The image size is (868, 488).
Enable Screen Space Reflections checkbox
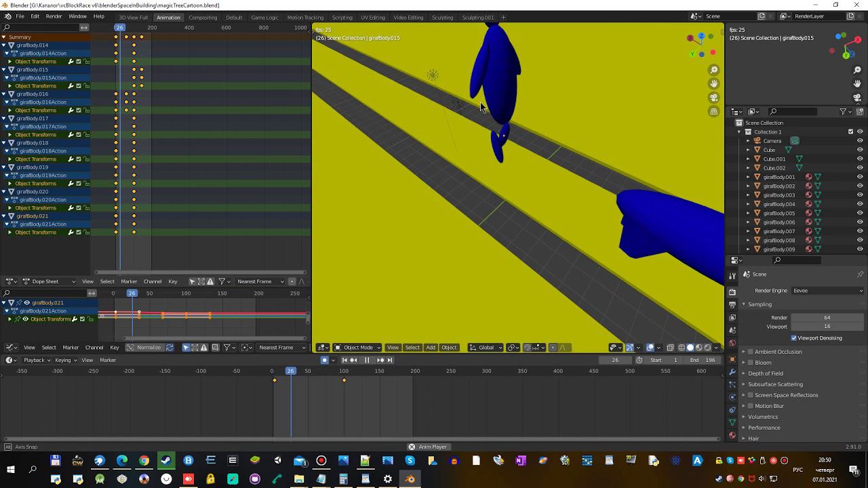(x=751, y=395)
